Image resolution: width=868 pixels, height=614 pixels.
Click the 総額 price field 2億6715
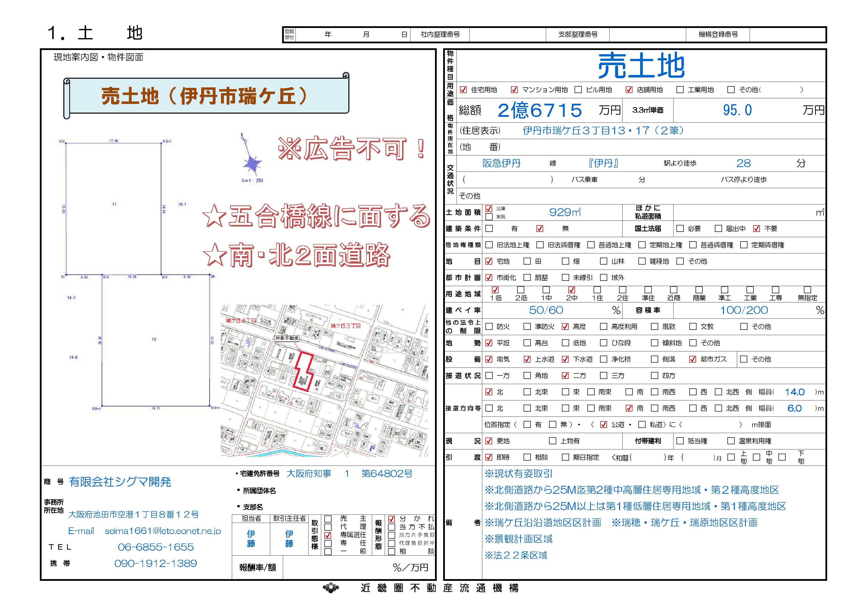pos(539,110)
